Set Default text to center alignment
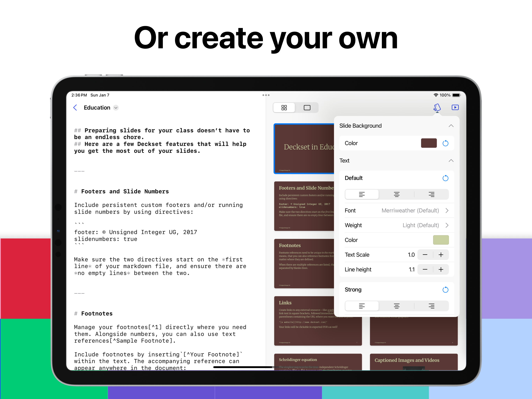The width and height of the screenshot is (532, 399). (397, 194)
